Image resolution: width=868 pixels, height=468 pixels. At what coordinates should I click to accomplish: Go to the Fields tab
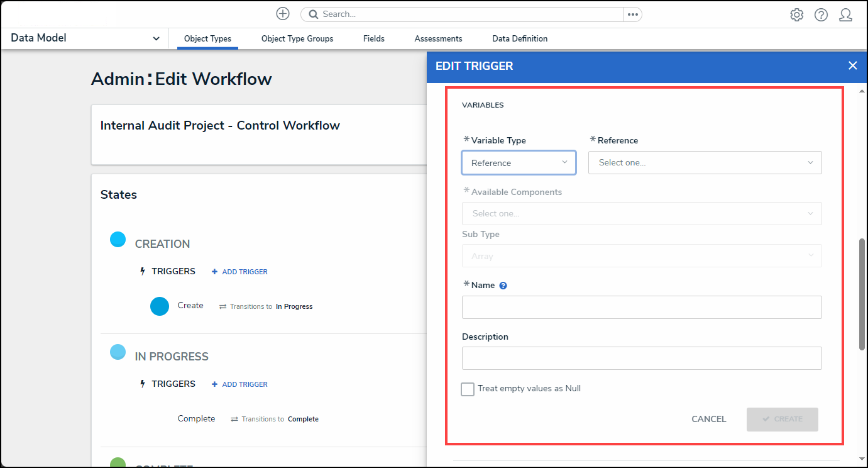[x=373, y=39]
